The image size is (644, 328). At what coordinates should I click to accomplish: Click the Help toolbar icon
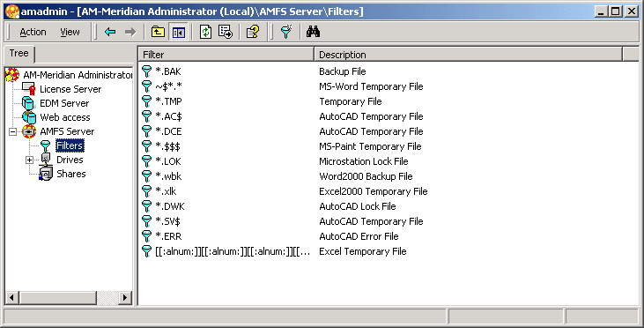[x=253, y=32]
